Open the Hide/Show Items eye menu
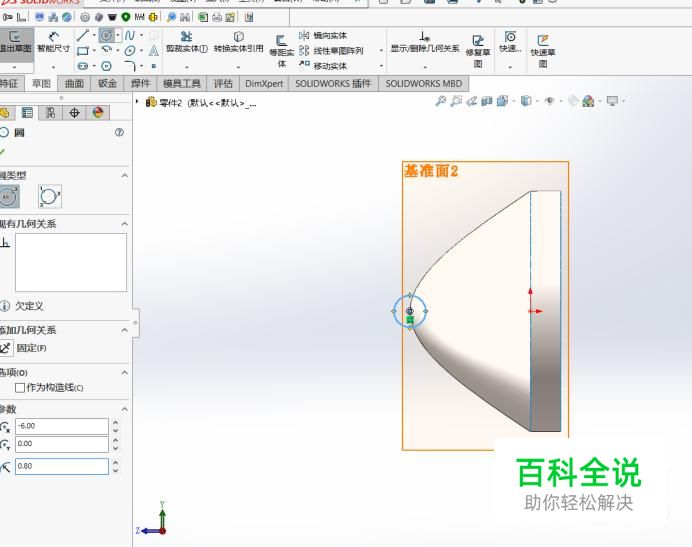This screenshot has width=692, height=547. (549, 101)
